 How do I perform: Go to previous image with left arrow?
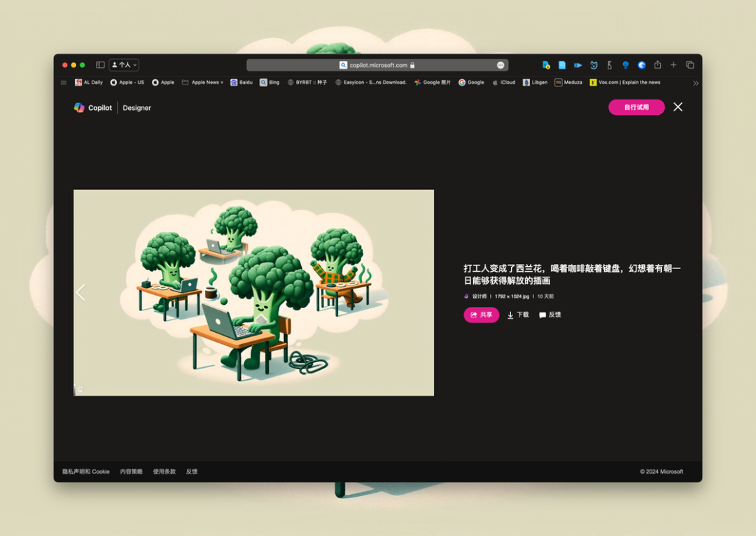click(x=80, y=292)
